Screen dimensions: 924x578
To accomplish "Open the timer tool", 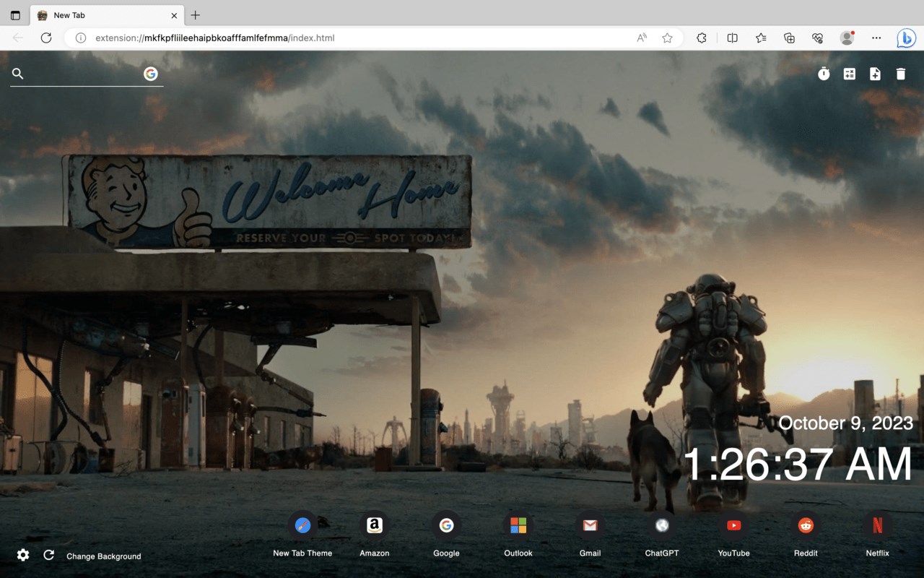I will click(824, 74).
